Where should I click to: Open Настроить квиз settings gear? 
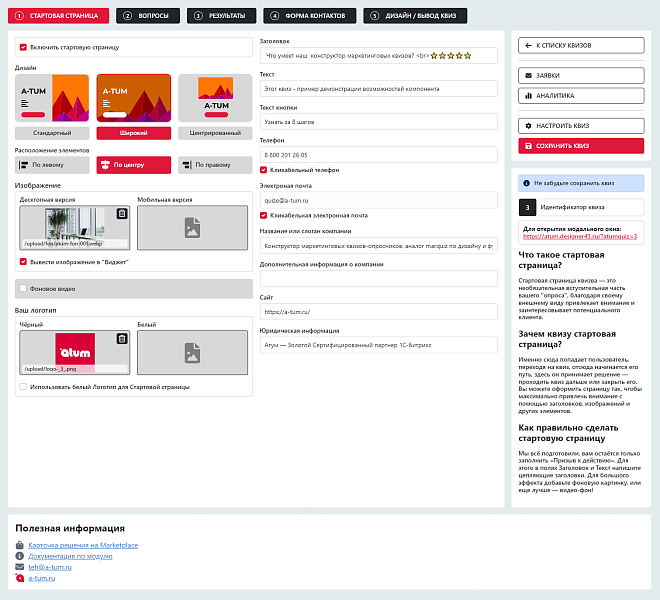point(581,126)
